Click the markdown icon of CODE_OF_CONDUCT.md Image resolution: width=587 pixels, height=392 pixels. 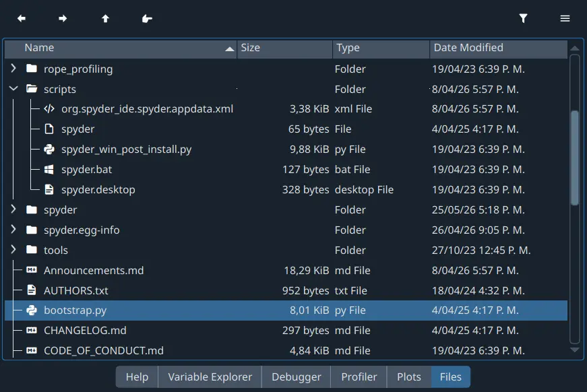pyautogui.click(x=32, y=350)
